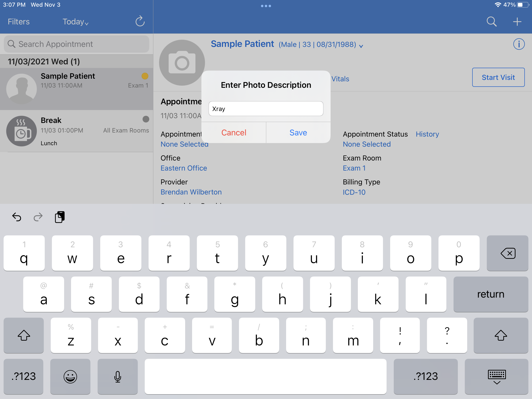The width and height of the screenshot is (532, 399).
Task: Tap the keyboard undo arrow
Action: [17, 217]
